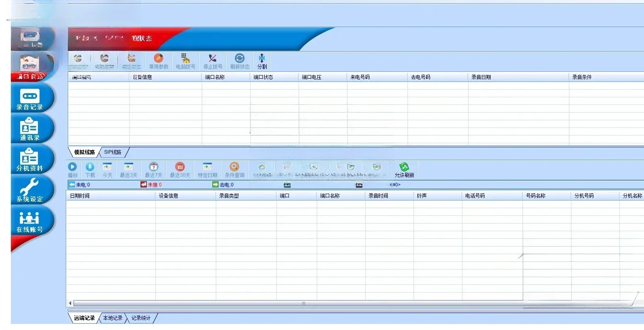The image size is (644, 330).
Task: Filter records by 最近30天
Action: click(180, 170)
